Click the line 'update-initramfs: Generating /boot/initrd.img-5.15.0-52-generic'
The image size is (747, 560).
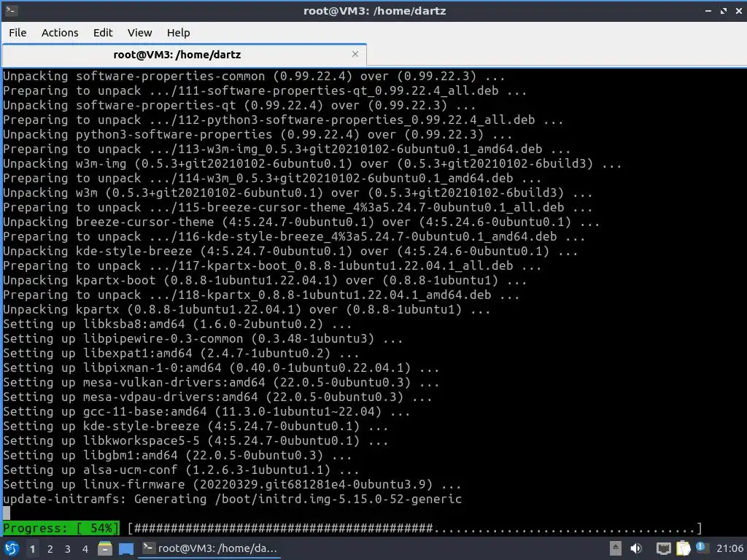[x=233, y=499]
